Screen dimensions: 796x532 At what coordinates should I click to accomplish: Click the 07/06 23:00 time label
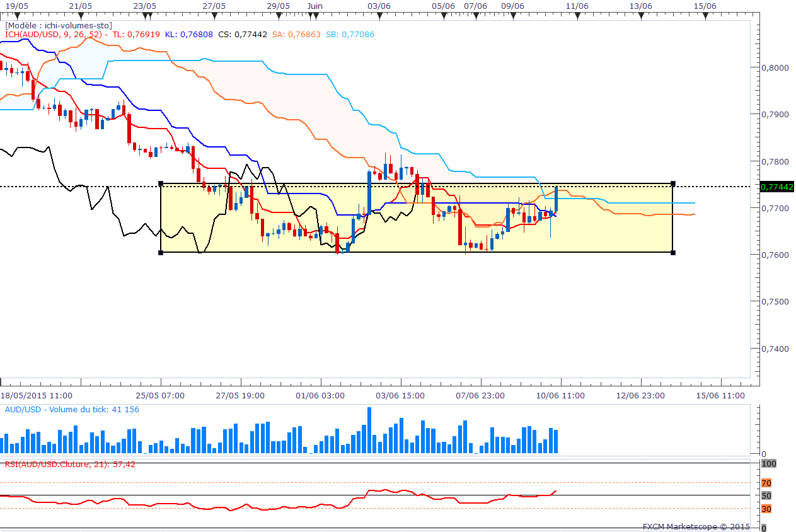481,396
